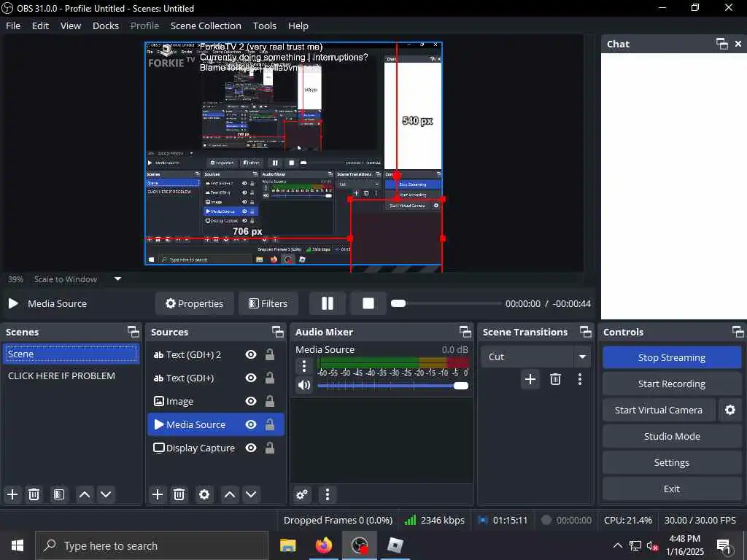Expand the Scale to Window preview dropdown

pos(117,279)
